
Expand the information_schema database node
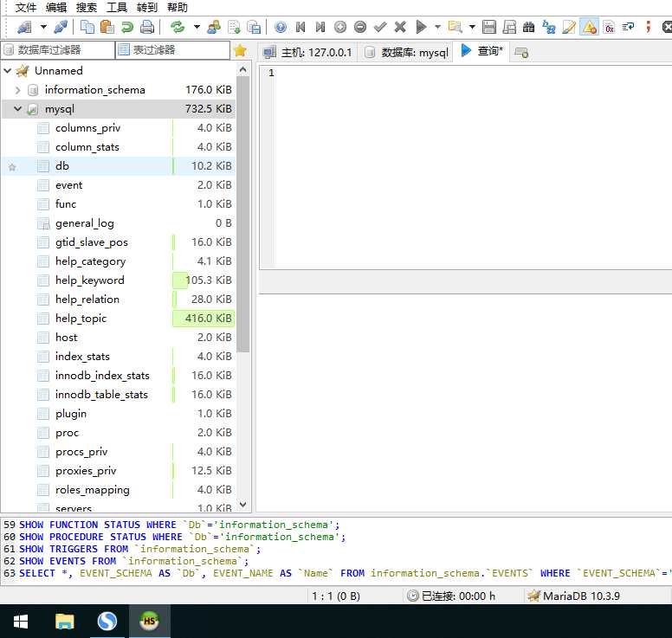click(x=17, y=90)
